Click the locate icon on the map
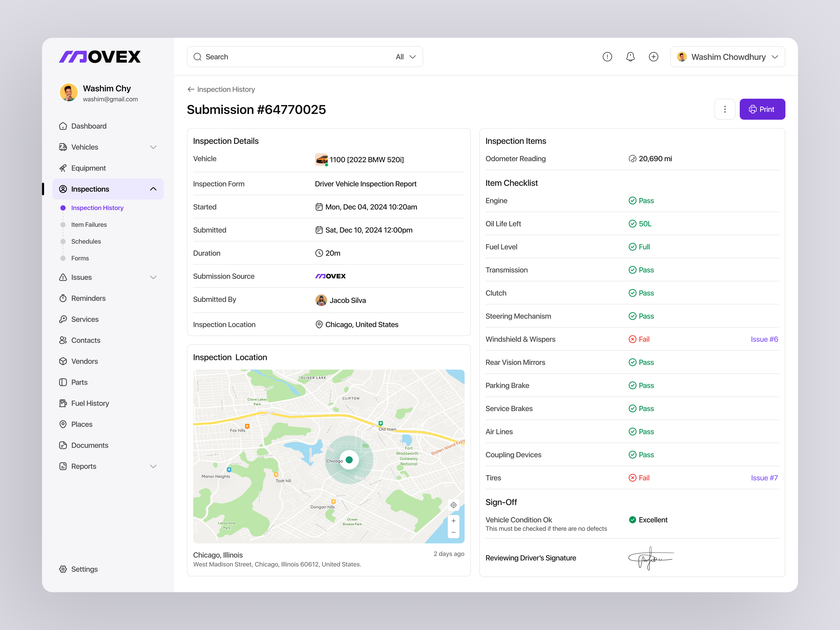 coord(453,505)
